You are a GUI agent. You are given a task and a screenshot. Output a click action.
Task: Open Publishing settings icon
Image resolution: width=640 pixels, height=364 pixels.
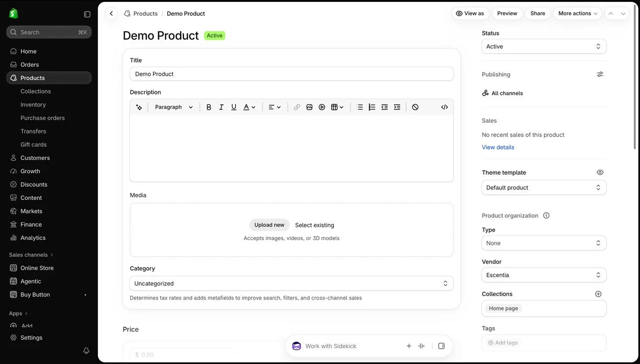tap(600, 74)
